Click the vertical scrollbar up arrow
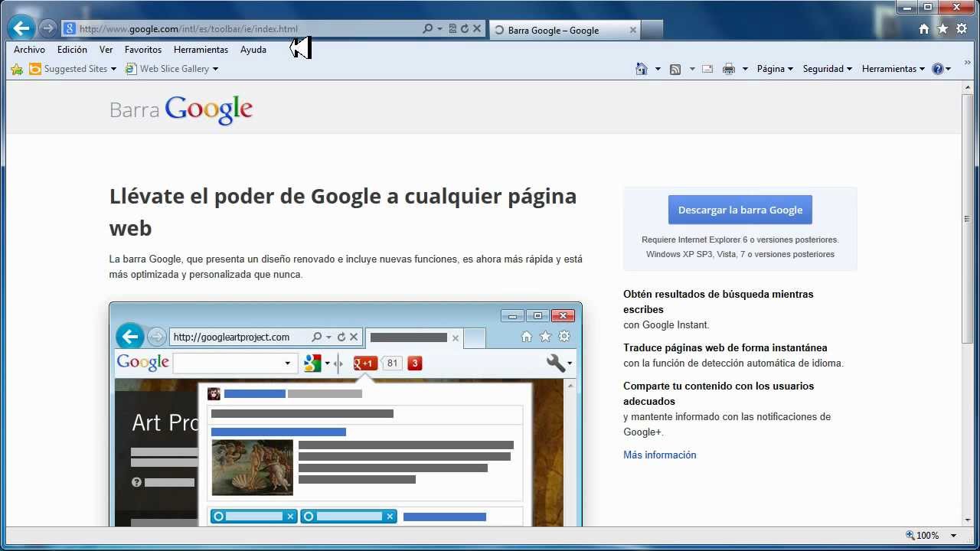Image resolution: width=980 pixels, height=551 pixels. 968,88
